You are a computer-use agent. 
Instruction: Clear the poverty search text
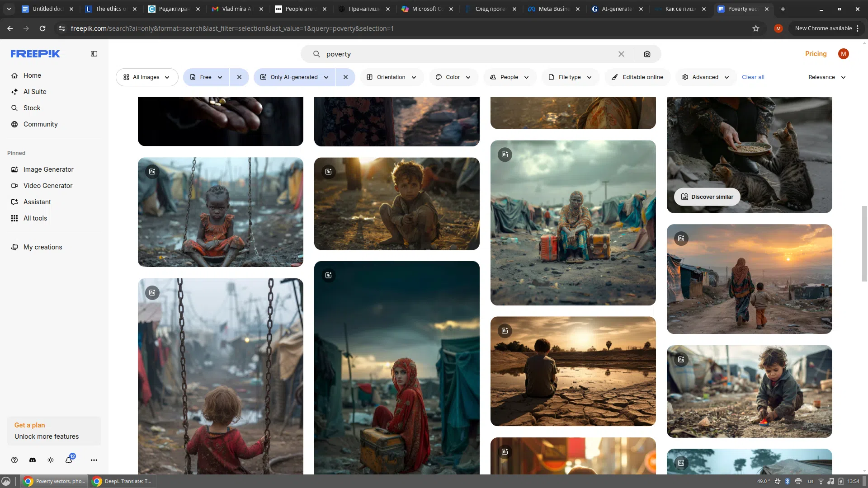(621, 54)
